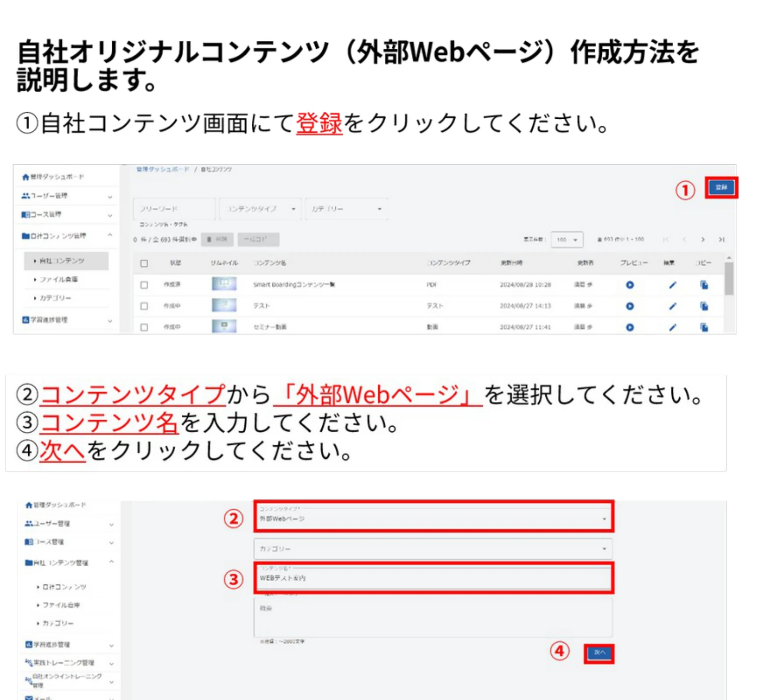780x700 pixels.
Task: Copy the Smart Boarding content via its copy icon
Action: coord(704,285)
